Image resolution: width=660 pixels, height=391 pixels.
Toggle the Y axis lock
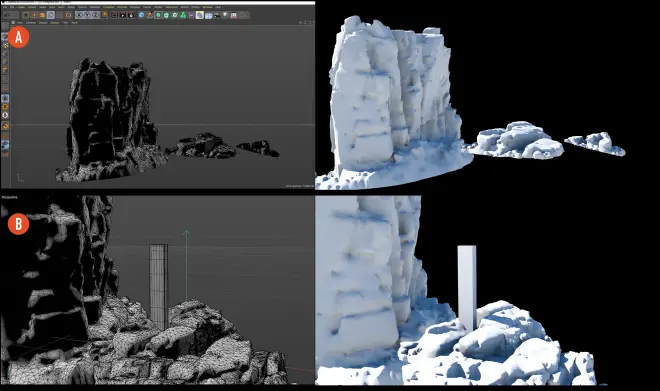88,15
